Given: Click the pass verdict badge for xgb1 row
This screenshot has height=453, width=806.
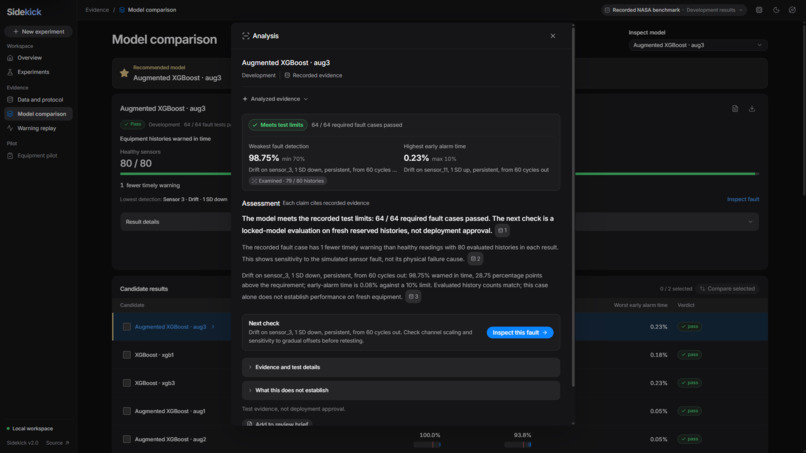Looking at the screenshot, I should point(689,355).
